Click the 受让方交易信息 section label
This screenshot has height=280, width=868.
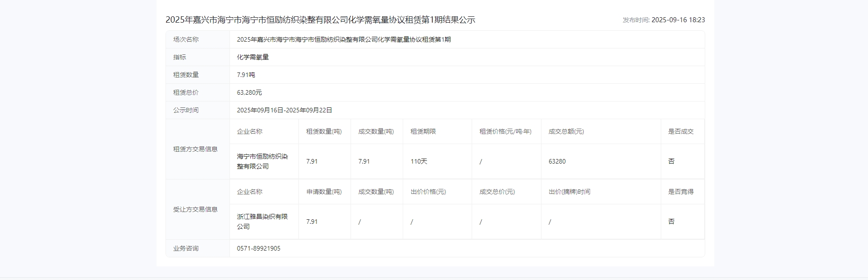pyautogui.click(x=195, y=209)
